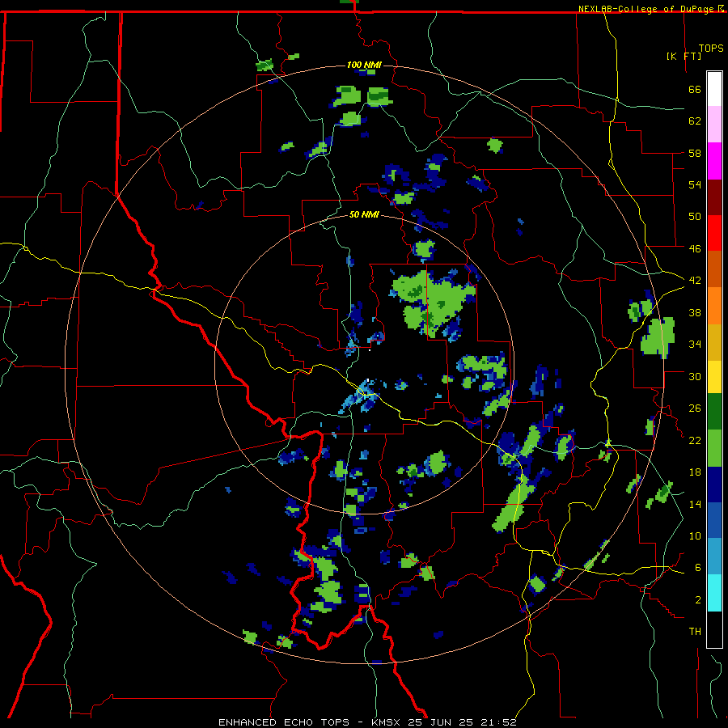Click the TOPS legend title
Image resolution: width=728 pixels, height=728 pixels.
click(711, 49)
